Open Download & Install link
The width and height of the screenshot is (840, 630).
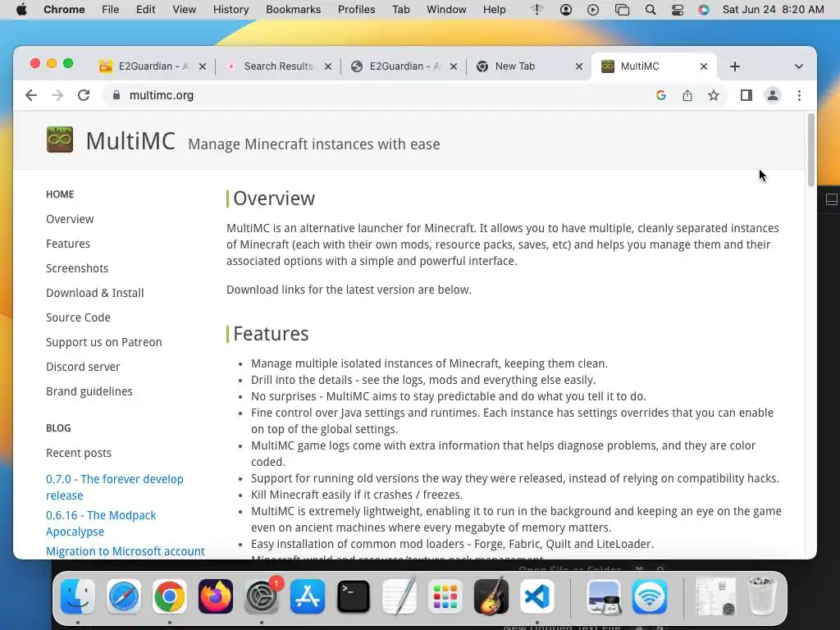point(95,293)
